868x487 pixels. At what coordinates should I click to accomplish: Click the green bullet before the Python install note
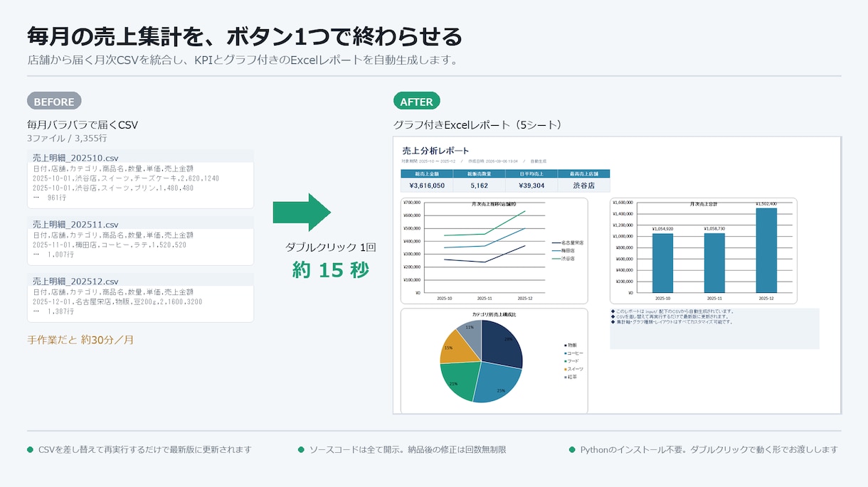tap(572, 450)
